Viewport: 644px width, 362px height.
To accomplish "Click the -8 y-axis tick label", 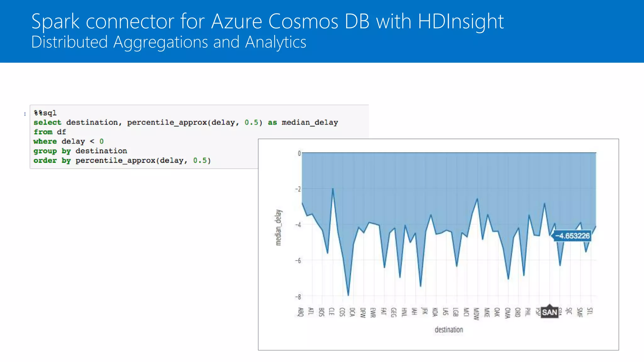I will 298,297.
